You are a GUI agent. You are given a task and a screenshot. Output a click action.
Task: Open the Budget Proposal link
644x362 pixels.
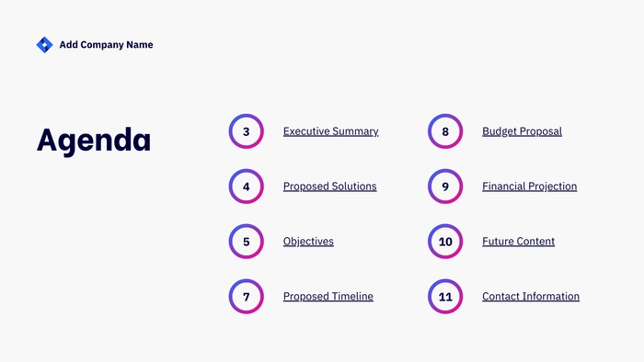tap(522, 131)
